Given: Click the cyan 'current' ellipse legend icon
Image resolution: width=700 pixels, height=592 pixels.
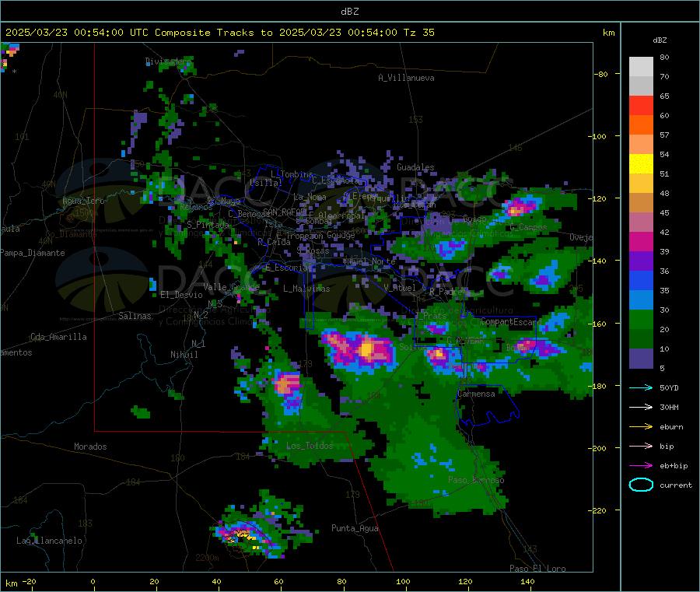Looking at the screenshot, I should click(x=641, y=485).
